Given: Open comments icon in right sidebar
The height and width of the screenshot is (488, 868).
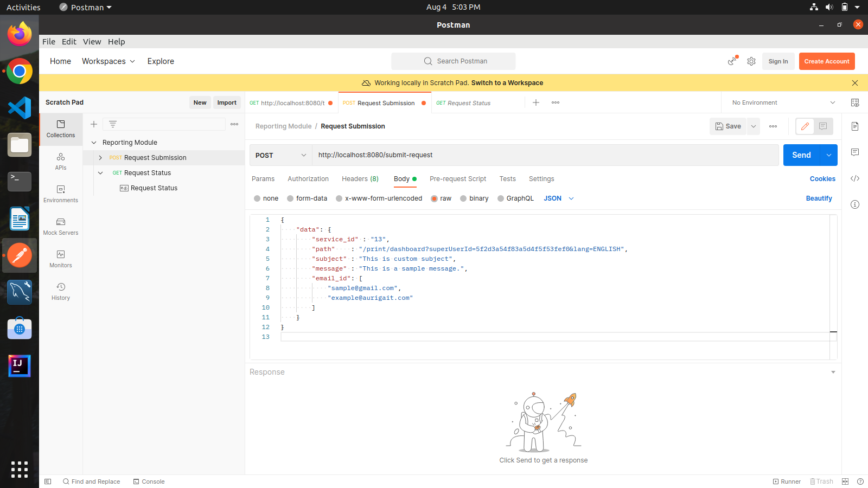Looking at the screenshot, I should click(855, 152).
